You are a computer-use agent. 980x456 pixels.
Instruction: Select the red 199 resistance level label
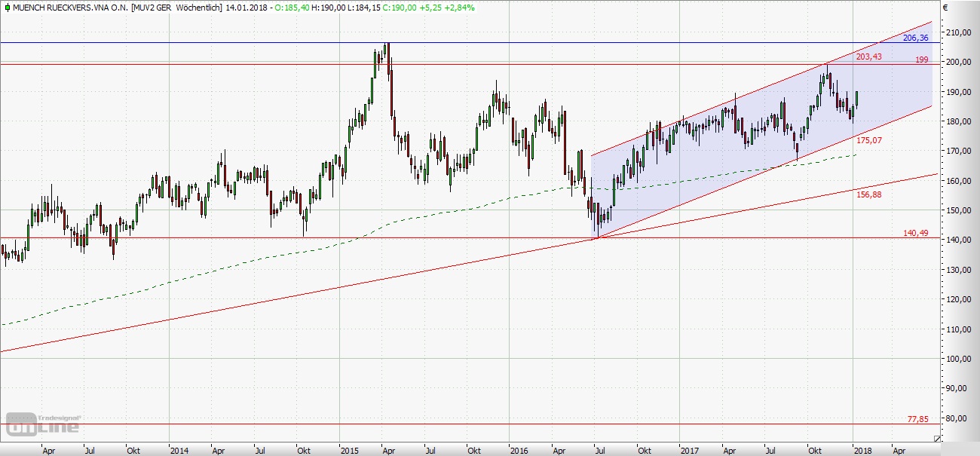921,59
